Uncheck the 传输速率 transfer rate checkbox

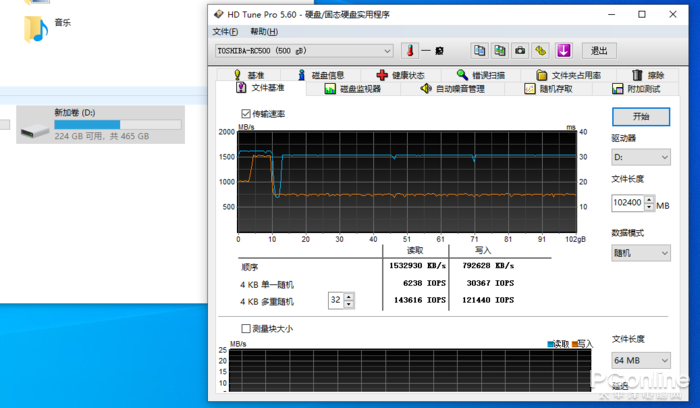(246, 114)
